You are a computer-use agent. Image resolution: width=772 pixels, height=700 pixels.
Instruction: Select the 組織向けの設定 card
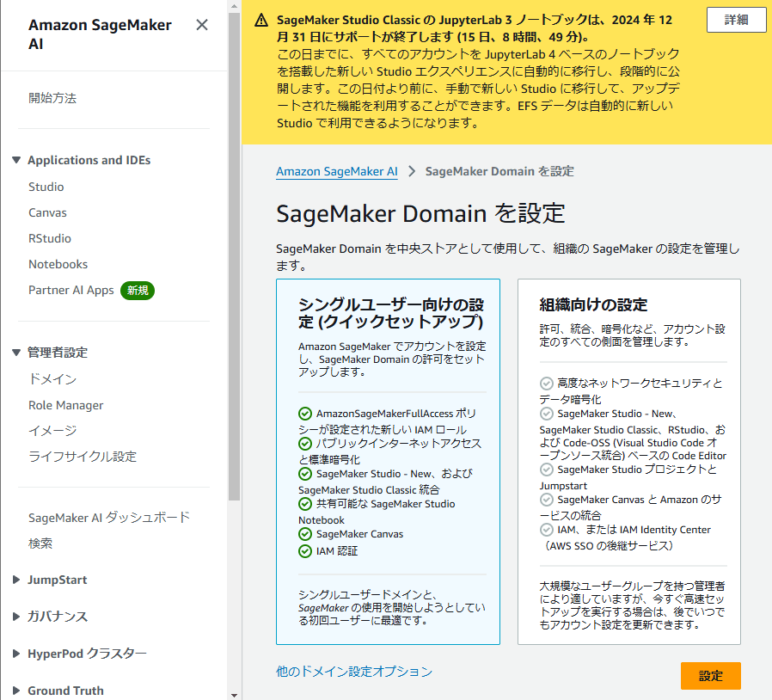pos(628,462)
